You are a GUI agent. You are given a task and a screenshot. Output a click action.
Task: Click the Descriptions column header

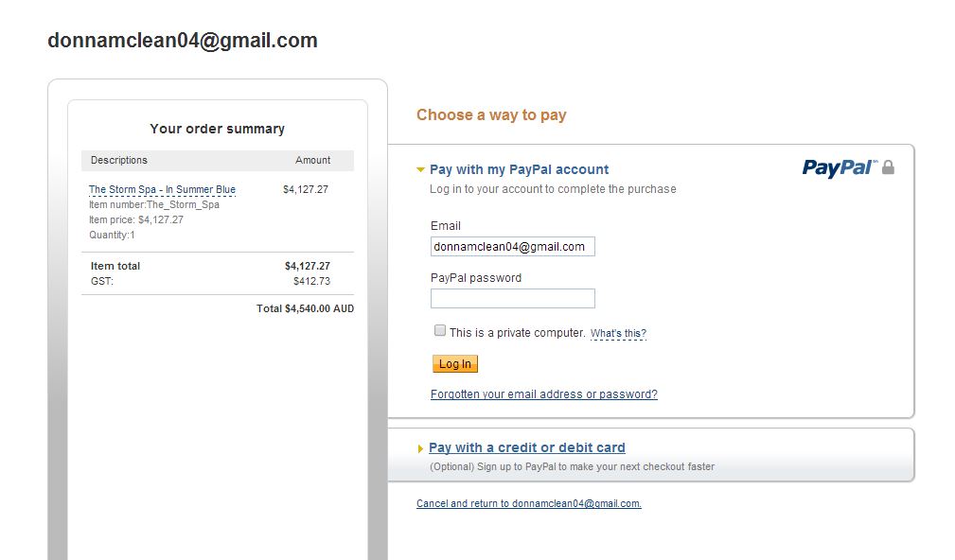119,161
